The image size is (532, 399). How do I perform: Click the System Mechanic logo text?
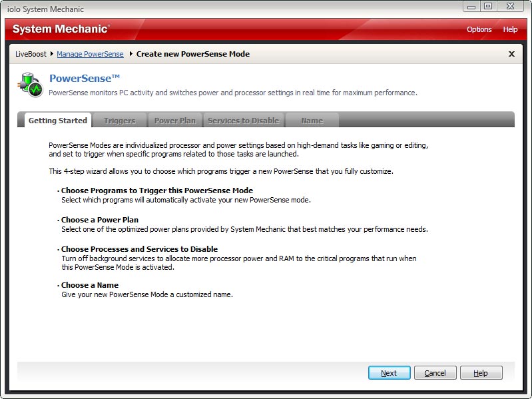click(61, 29)
